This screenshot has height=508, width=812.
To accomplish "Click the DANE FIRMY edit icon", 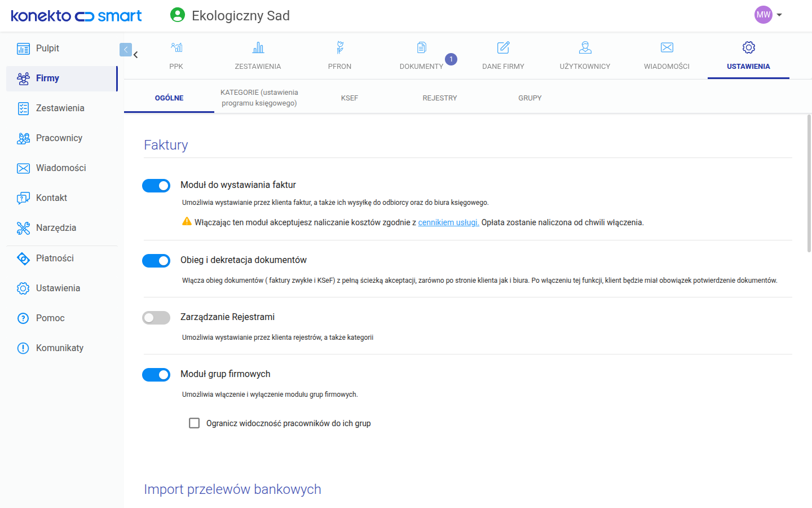I will pos(504,47).
